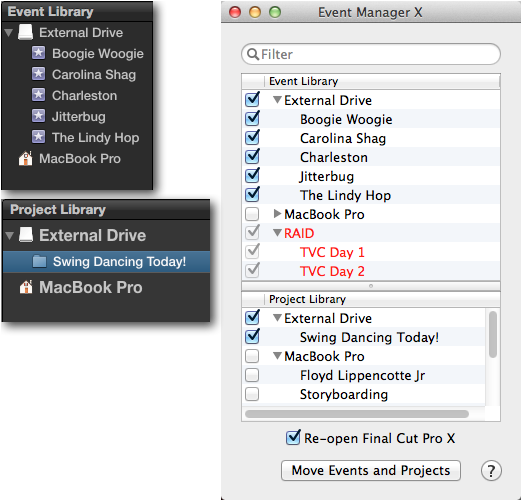
Task: Expand MacBook Pro triangle in Event Manager Event Library
Action: coord(277,214)
